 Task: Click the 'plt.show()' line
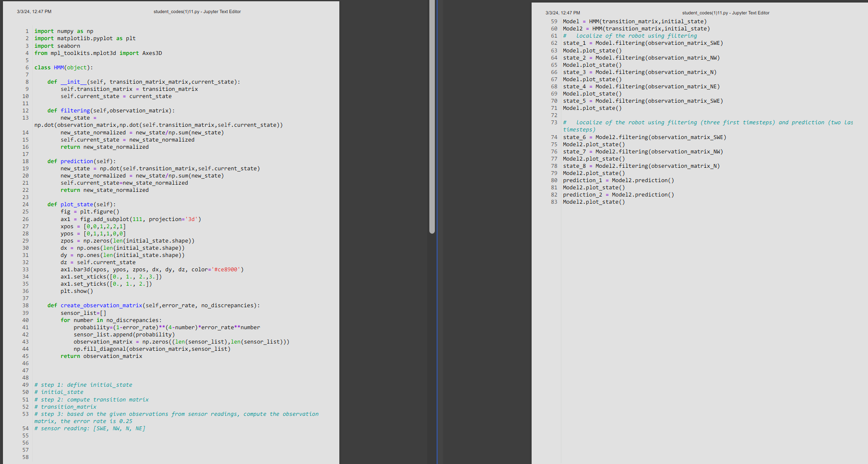pyautogui.click(x=76, y=291)
